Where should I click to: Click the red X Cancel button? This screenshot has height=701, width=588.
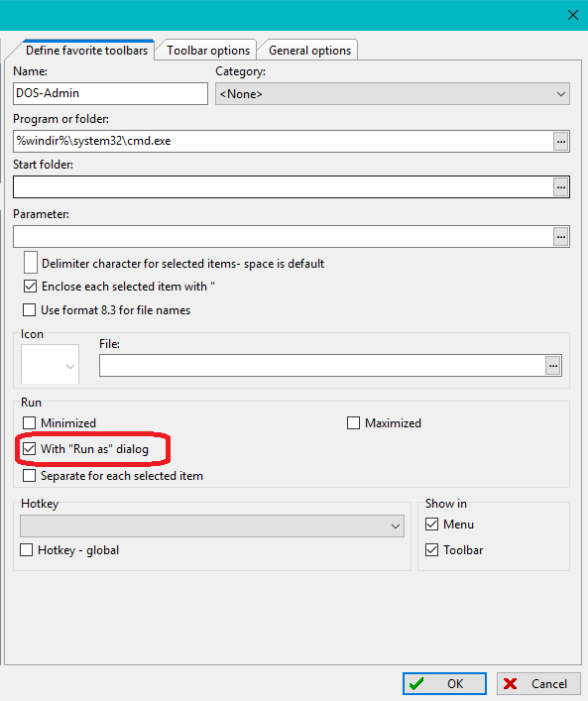click(x=538, y=683)
